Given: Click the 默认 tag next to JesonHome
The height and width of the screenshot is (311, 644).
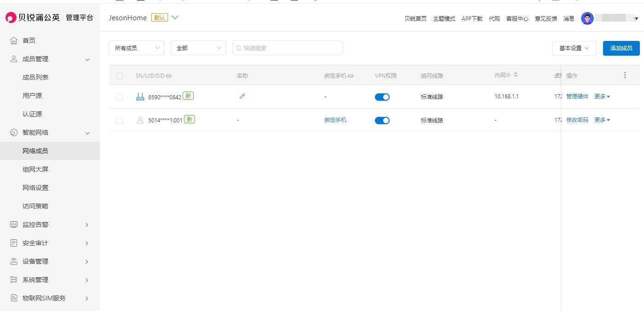Looking at the screenshot, I should tap(160, 18).
